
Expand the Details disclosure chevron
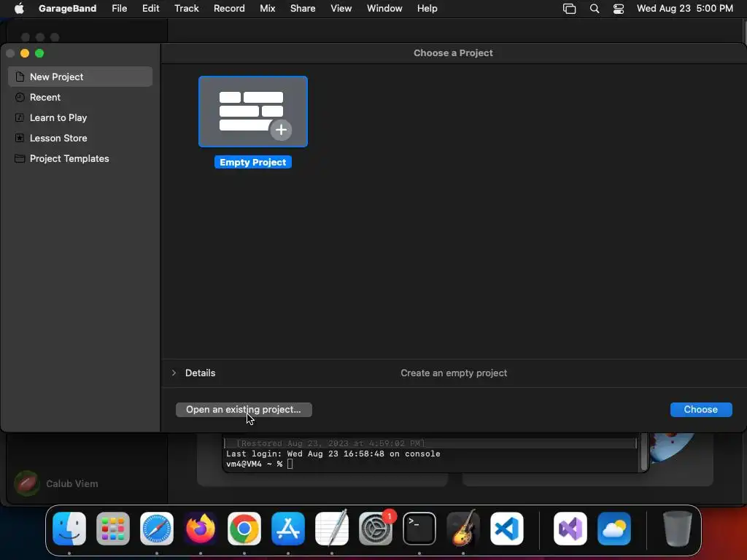click(x=174, y=373)
